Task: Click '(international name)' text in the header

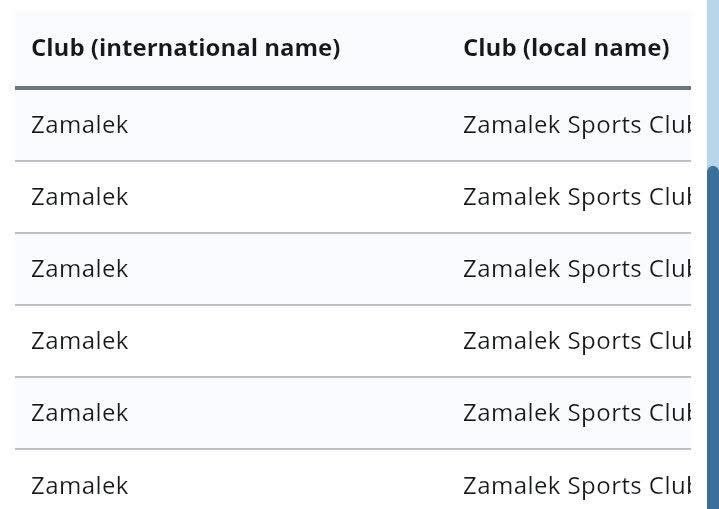Action: 215,48
